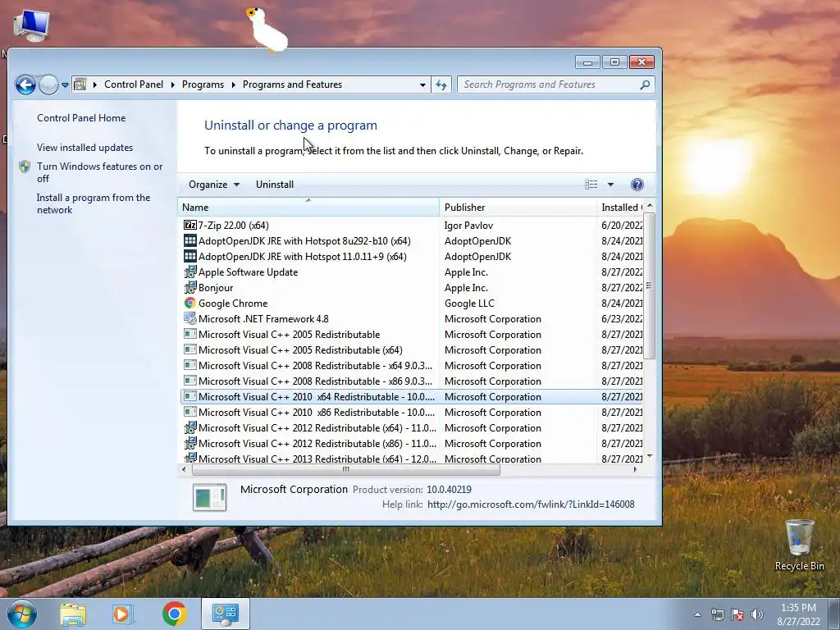
Task: Click the horizontal scrollbar left arrow
Action: (x=184, y=470)
